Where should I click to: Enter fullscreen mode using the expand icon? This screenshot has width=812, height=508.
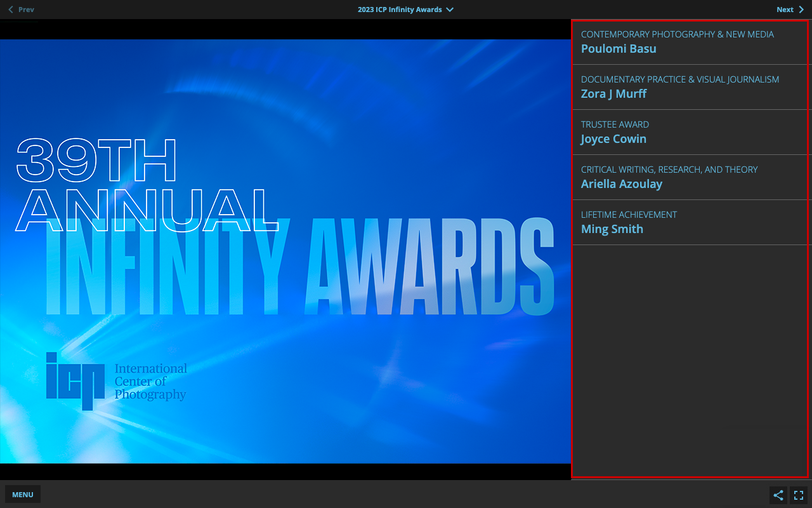(x=799, y=495)
